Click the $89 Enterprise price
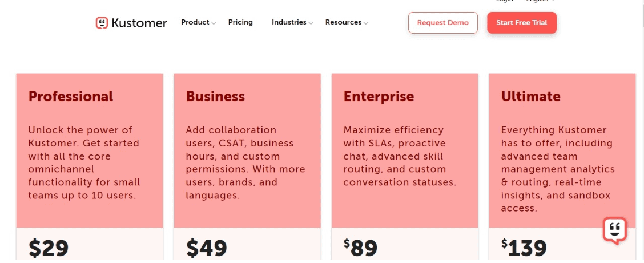 pos(360,248)
